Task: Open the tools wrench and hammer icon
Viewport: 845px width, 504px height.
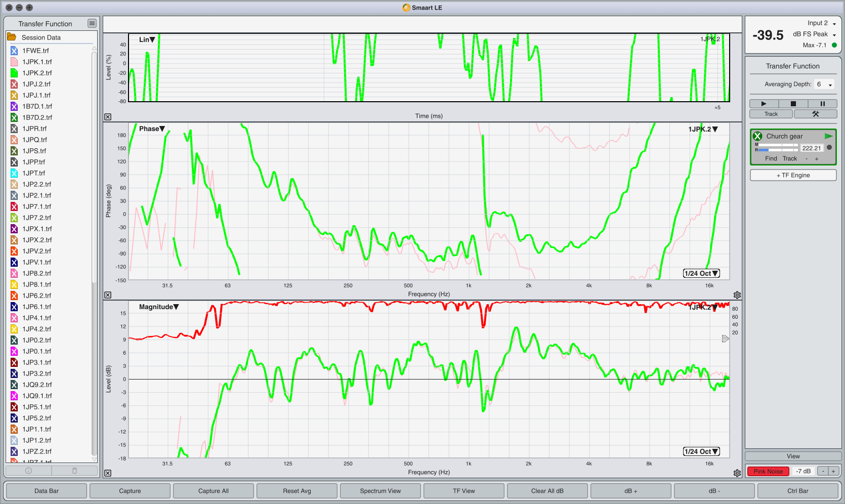Action: 815,114
